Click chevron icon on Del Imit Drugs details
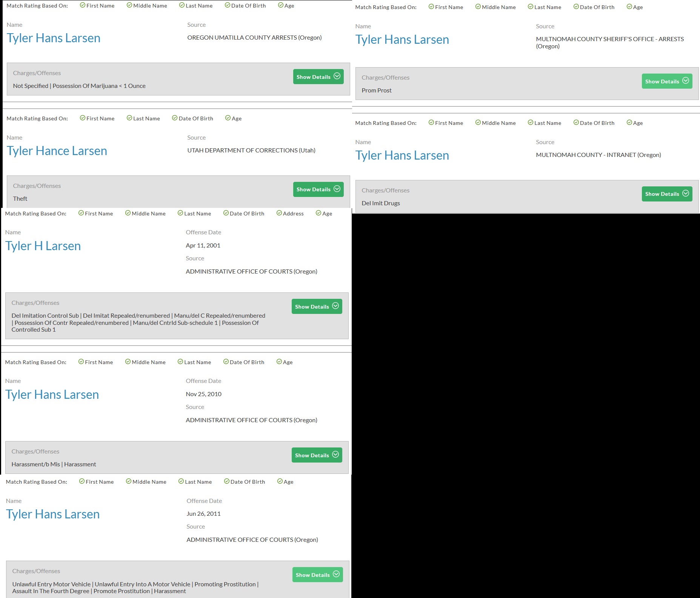Image resolution: width=700 pixels, height=598 pixels. click(x=686, y=194)
